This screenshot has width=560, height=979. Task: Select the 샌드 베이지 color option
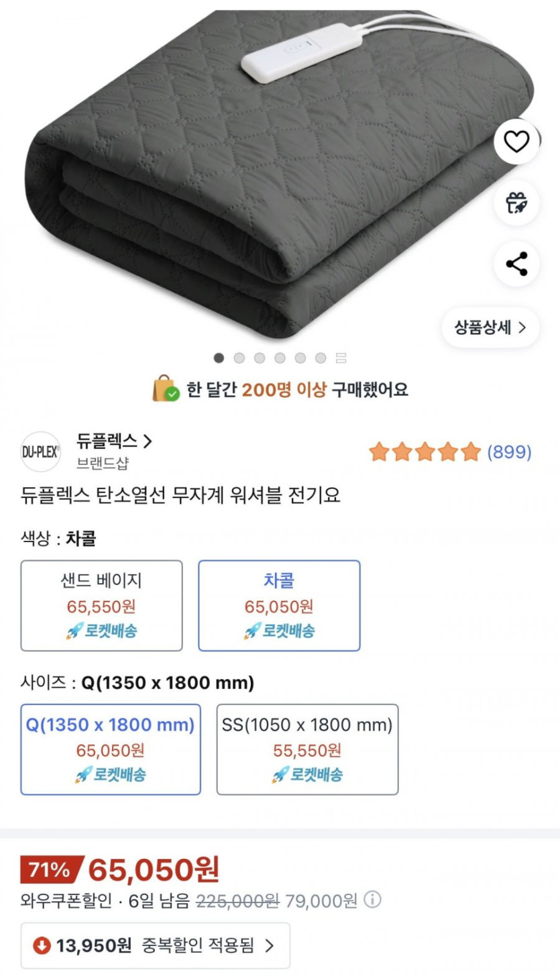pos(101,605)
